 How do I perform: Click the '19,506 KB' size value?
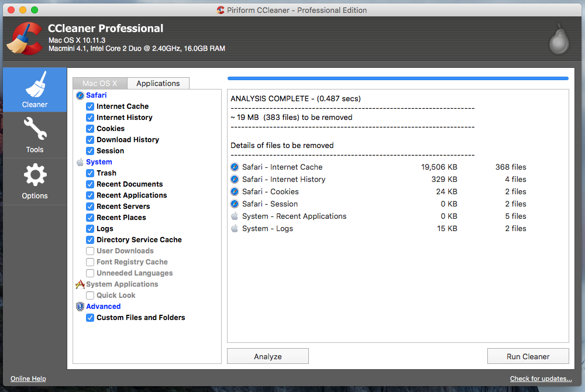pos(439,167)
